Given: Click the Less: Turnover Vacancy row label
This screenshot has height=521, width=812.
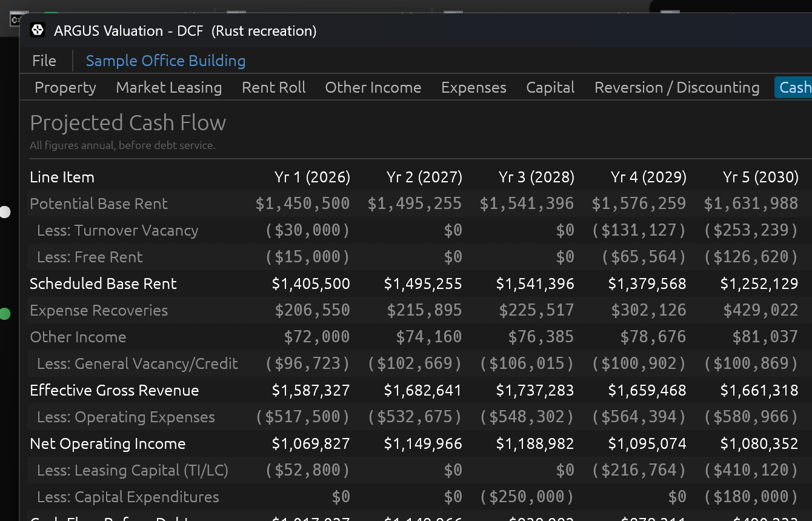Looking at the screenshot, I should (x=118, y=230).
